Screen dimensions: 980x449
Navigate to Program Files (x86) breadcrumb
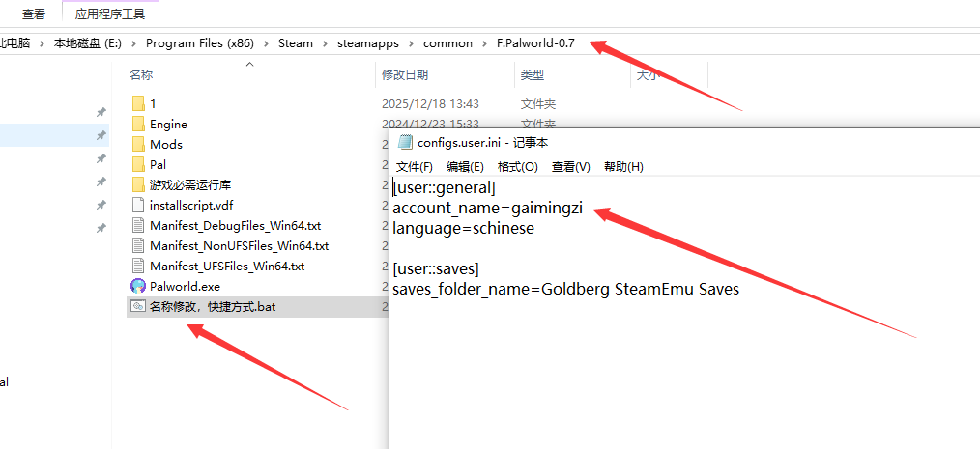pos(200,43)
